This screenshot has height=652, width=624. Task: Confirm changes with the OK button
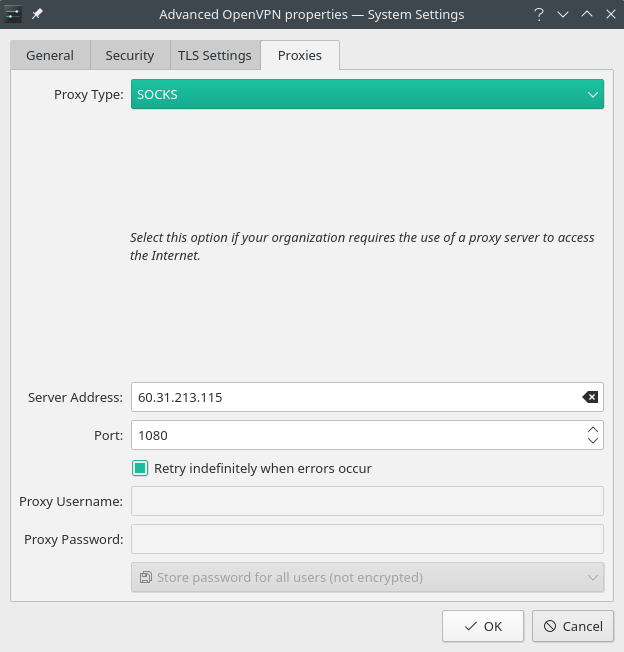pyautogui.click(x=483, y=626)
